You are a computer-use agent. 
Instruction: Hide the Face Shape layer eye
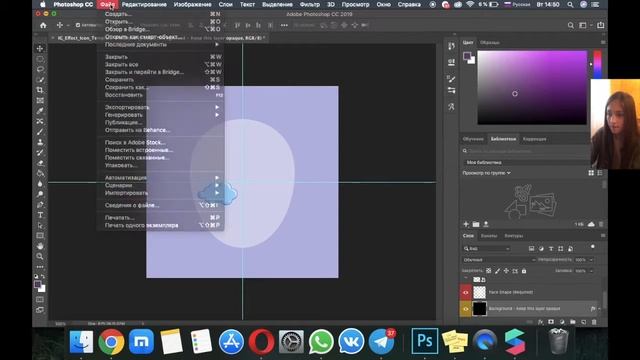(466, 292)
